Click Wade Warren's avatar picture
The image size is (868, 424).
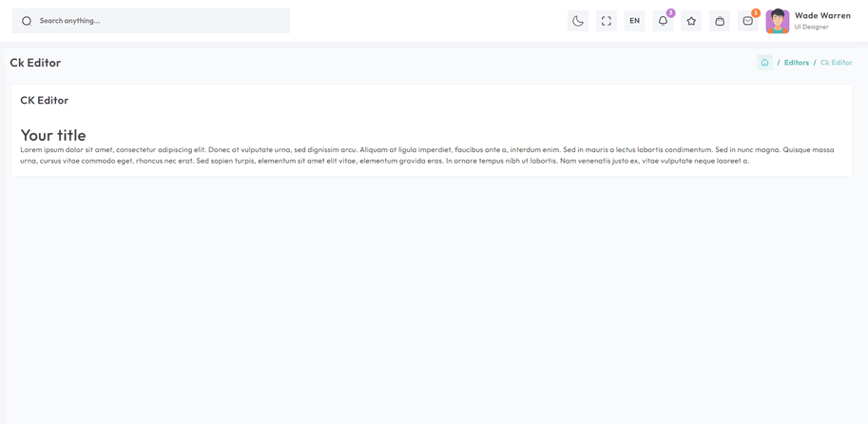pos(778,21)
